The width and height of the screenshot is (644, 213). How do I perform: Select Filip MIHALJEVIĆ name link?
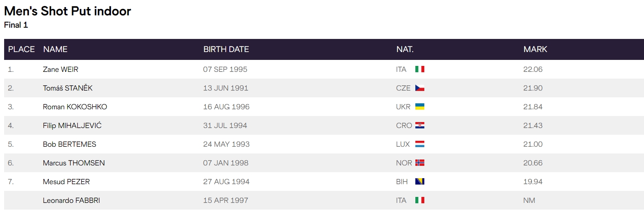72,125
